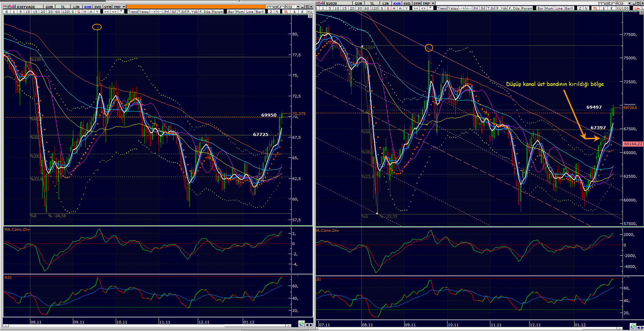
Task: Click the Param button in right toolbar
Action: (527, 8)
